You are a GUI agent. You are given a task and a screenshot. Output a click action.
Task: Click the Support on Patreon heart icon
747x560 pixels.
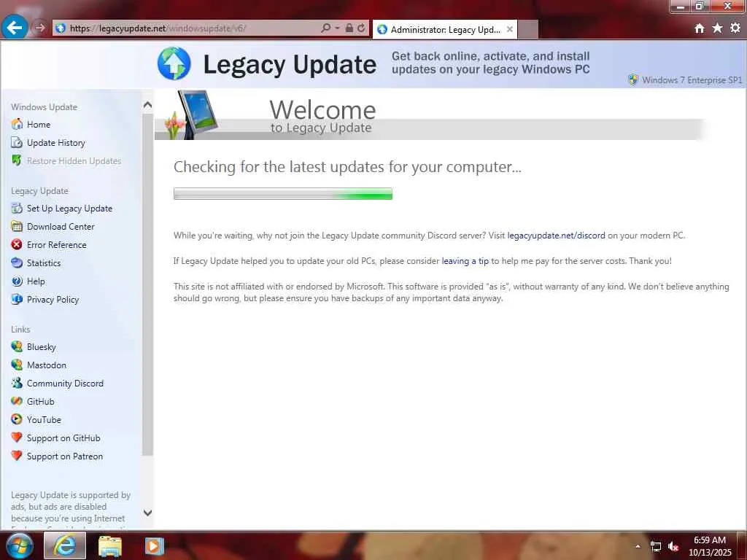pyautogui.click(x=17, y=456)
